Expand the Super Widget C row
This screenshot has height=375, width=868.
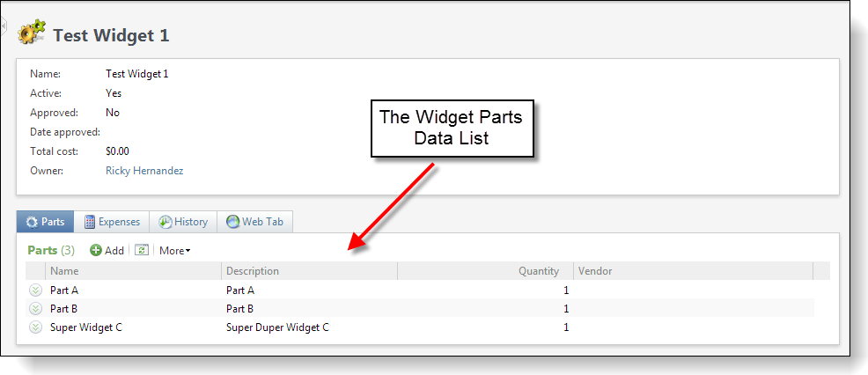point(35,327)
